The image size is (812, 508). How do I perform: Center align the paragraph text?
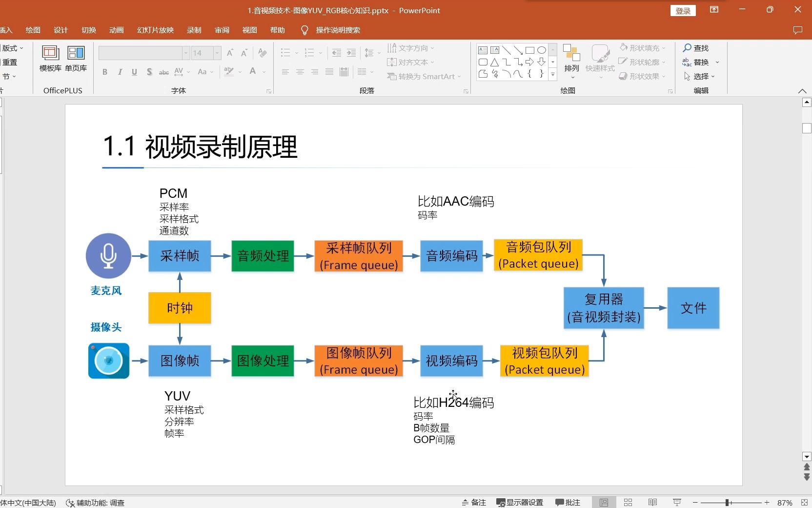300,72
